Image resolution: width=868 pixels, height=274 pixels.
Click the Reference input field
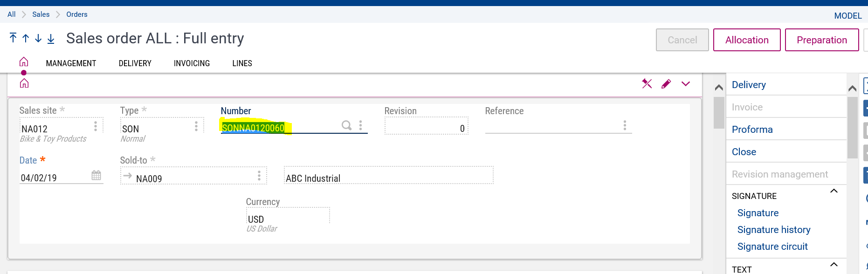tap(552, 126)
